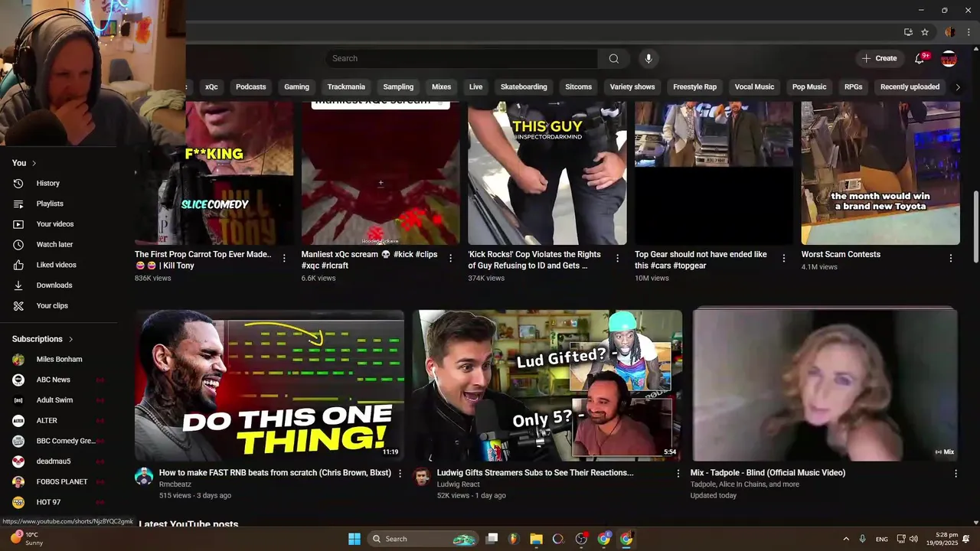Show more category chips with right arrow

click(958, 86)
